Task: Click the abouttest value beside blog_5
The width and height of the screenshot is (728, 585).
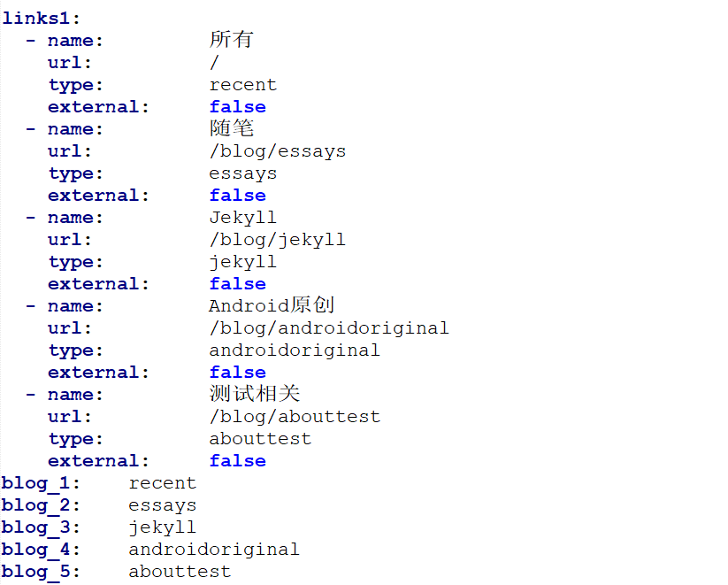Action: (x=180, y=572)
